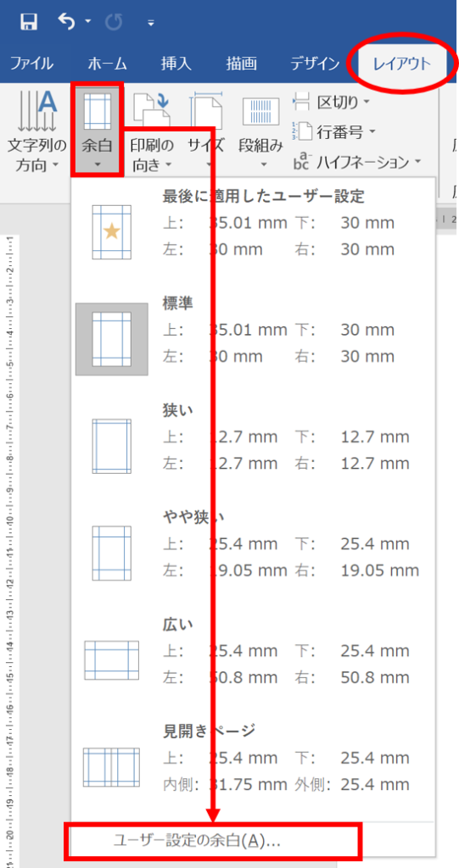Image resolution: width=459 pixels, height=868 pixels.
Task: Open the サイズ page size tool
Action: 205,130
